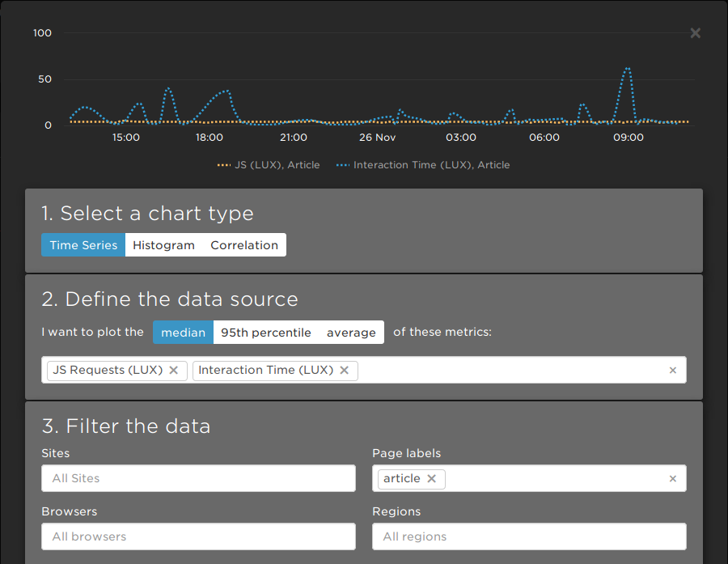The width and height of the screenshot is (728, 564).
Task: Remove the article page label tag
Action: pyautogui.click(x=431, y=479)
